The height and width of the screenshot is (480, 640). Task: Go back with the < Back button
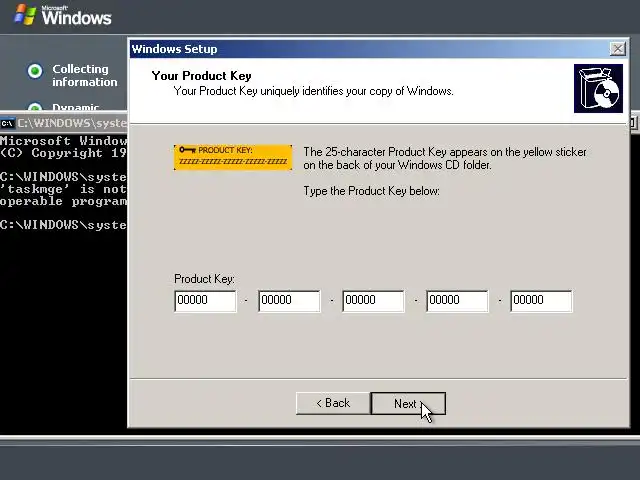pyautogui.click(x=333, y=403)
